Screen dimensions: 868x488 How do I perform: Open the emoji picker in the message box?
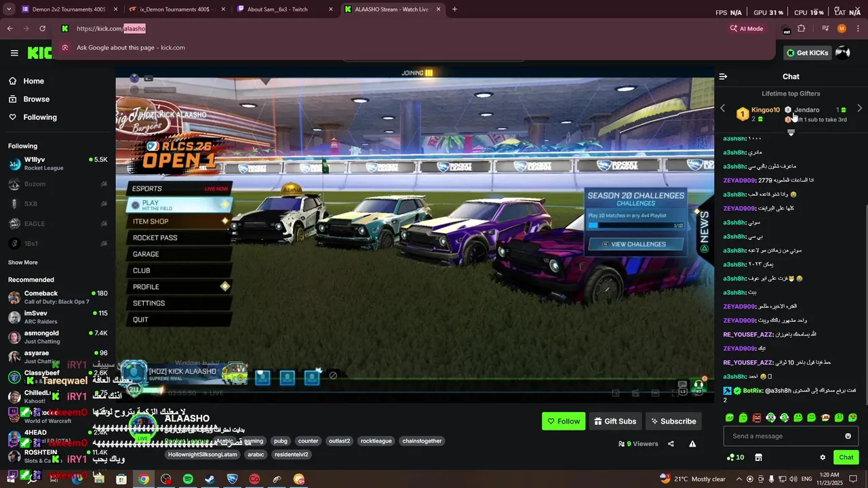tap(848, 436)
